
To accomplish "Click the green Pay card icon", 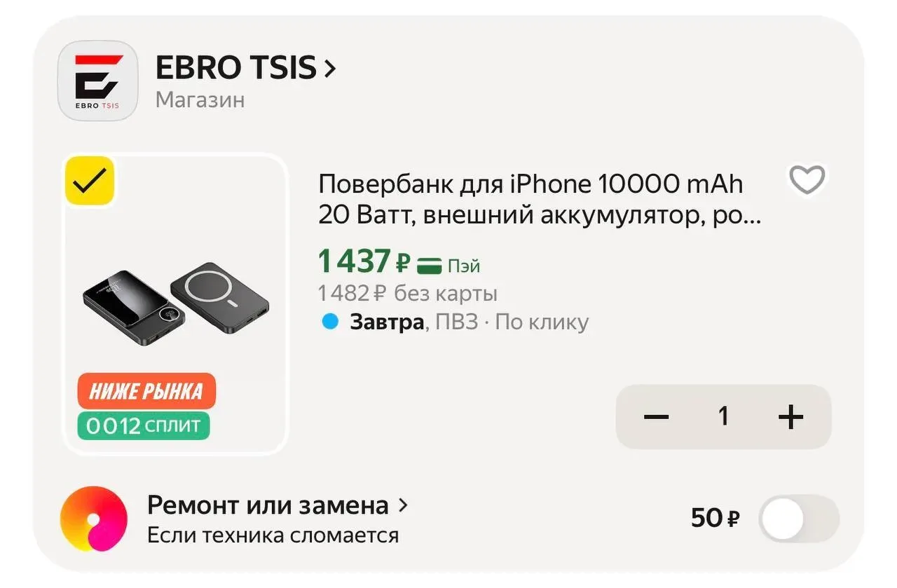I will pyautogui.click(x=429, y=266).
